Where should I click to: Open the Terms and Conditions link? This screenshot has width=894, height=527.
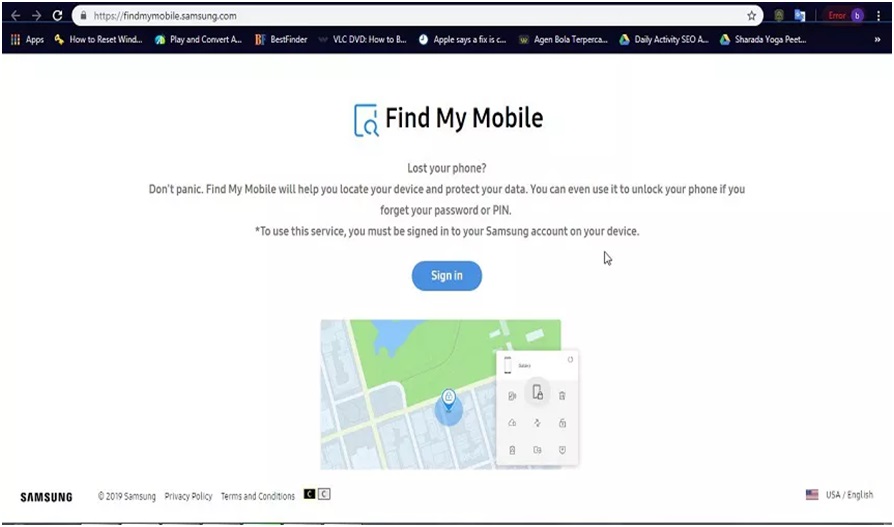click(x=258, y=496)
